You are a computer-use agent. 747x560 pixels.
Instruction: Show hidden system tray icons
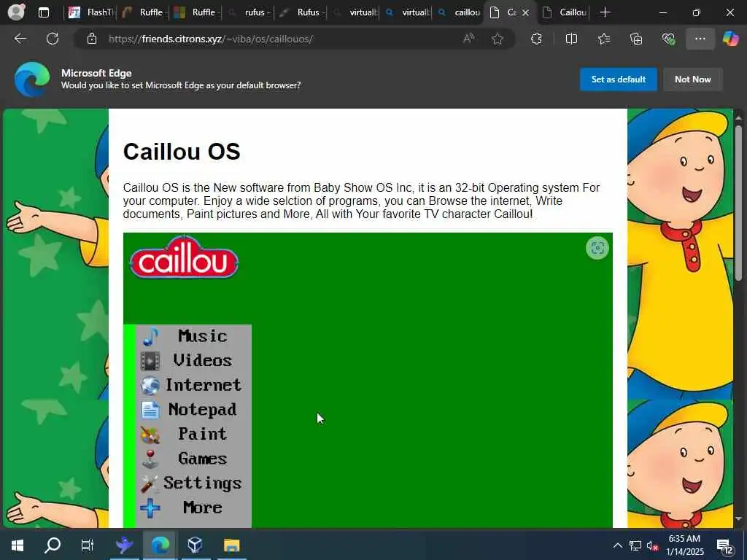click(x=617, y=545)
